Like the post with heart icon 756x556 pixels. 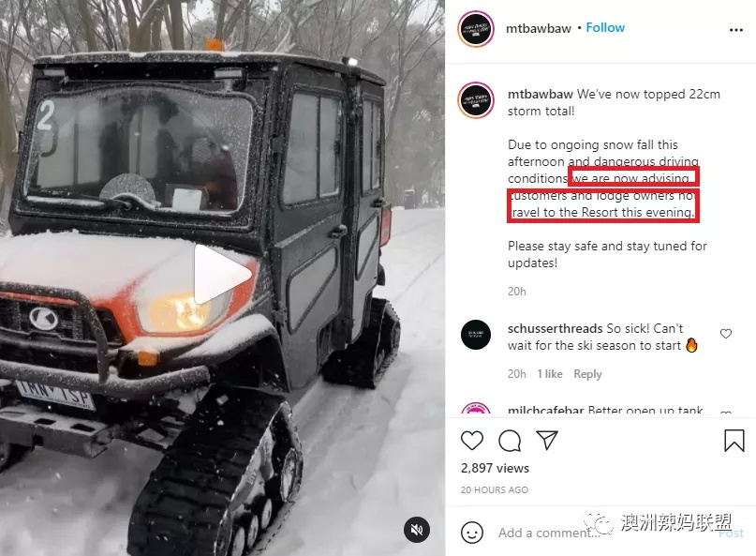[x=471, y=440]
